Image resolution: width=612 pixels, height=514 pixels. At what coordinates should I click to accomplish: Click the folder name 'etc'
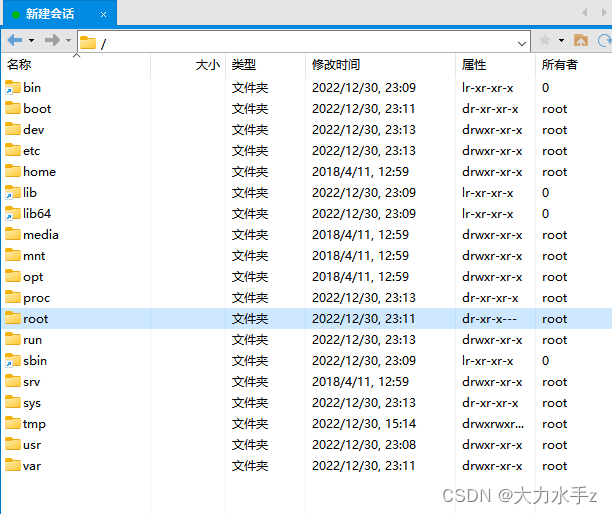pos(32,151)
